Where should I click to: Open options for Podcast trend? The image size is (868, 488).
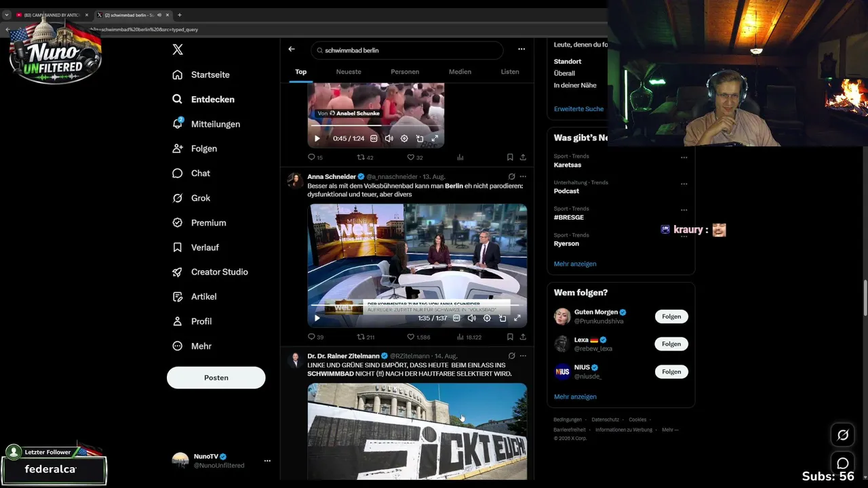pyautogui.click(x=684, y=184)
